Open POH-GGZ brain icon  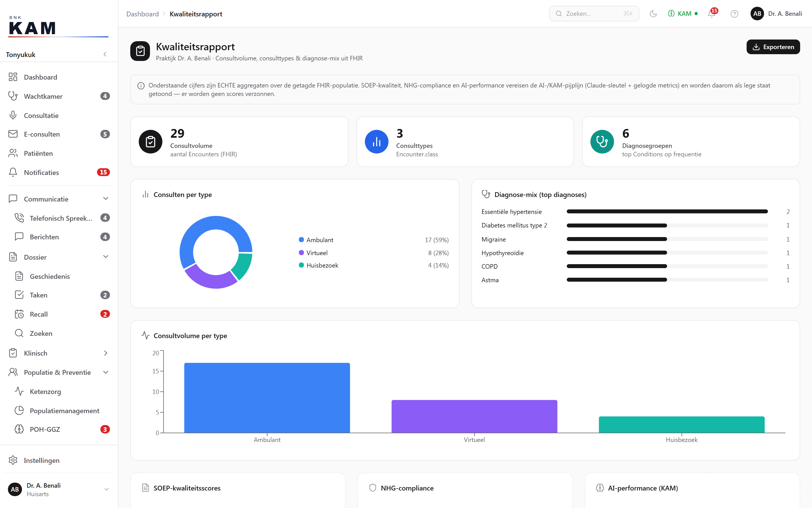[x=19, y=429]
